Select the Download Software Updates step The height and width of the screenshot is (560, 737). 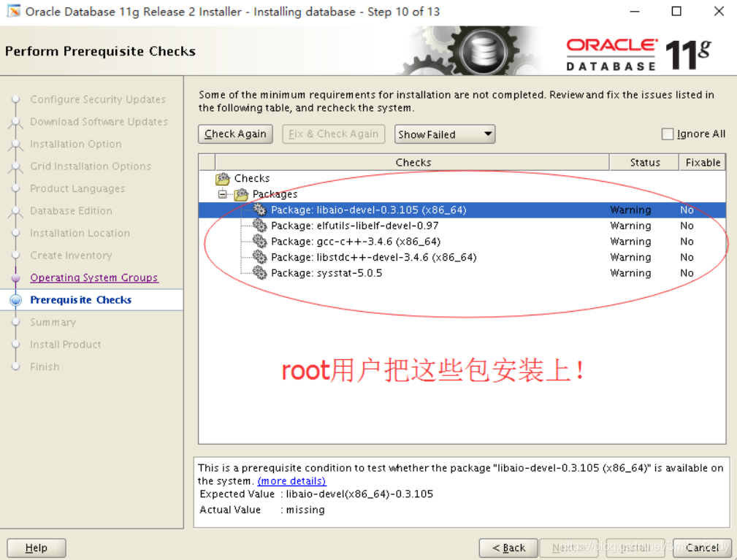pyautogui.click(x=99, y=122)
